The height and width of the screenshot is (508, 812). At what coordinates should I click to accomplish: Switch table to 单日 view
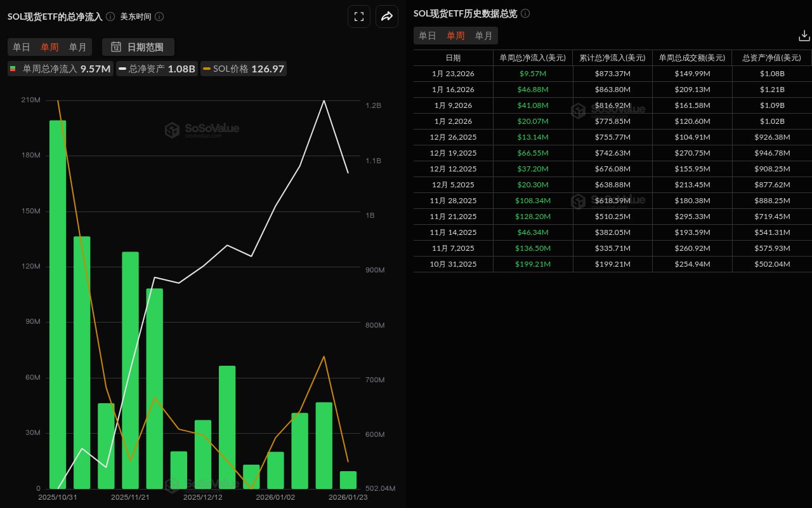(428, 36)
